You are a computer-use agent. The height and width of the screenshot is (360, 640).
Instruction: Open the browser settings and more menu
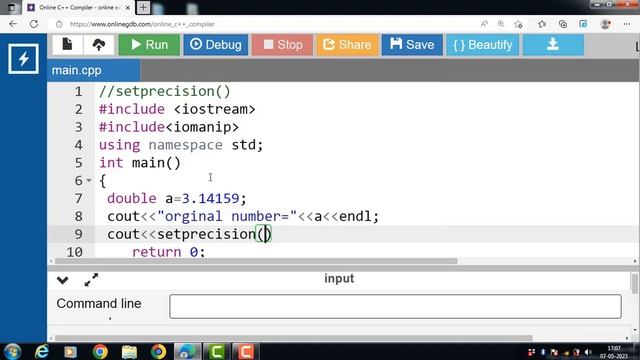coord(627,24)
